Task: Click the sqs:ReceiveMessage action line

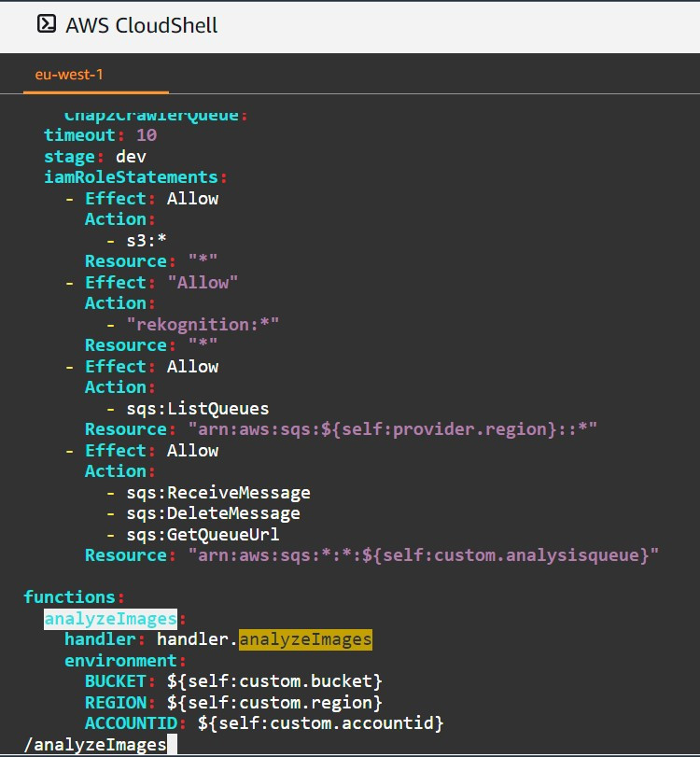Action: [x=218, y=493]
